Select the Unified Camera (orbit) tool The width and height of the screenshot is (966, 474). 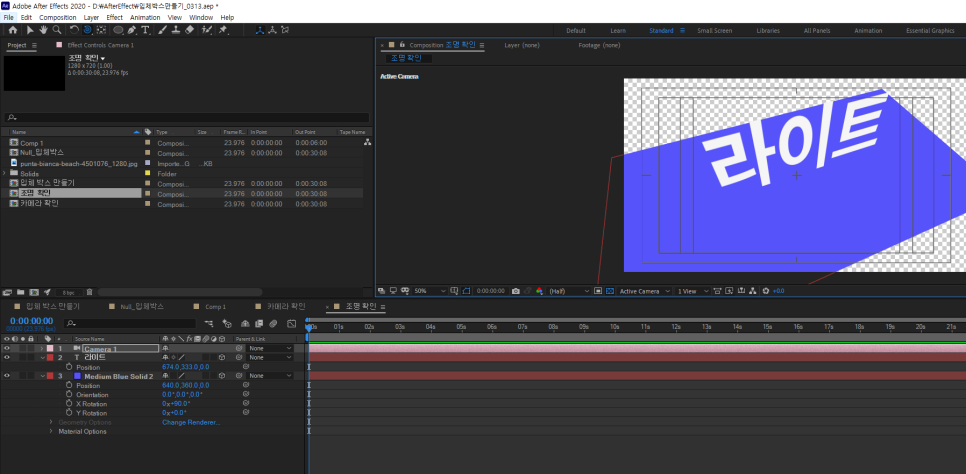click(87, 30)
